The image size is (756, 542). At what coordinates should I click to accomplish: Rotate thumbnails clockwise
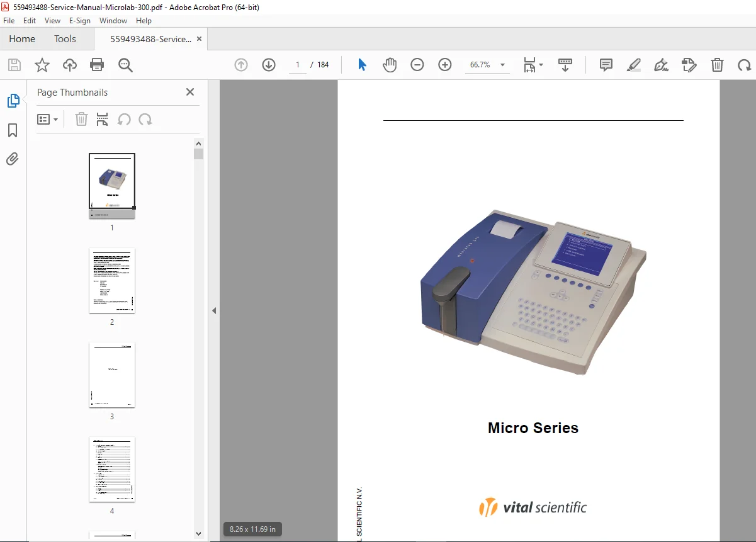pos(145,119)
